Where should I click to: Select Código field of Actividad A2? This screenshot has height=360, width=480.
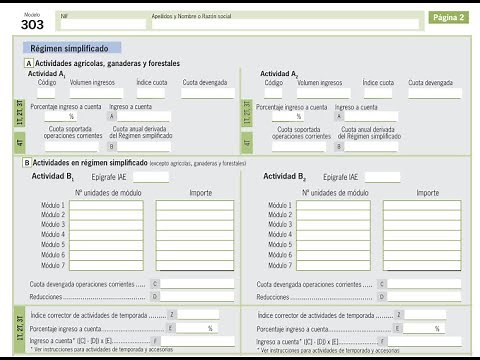click(x=273, y=93)
